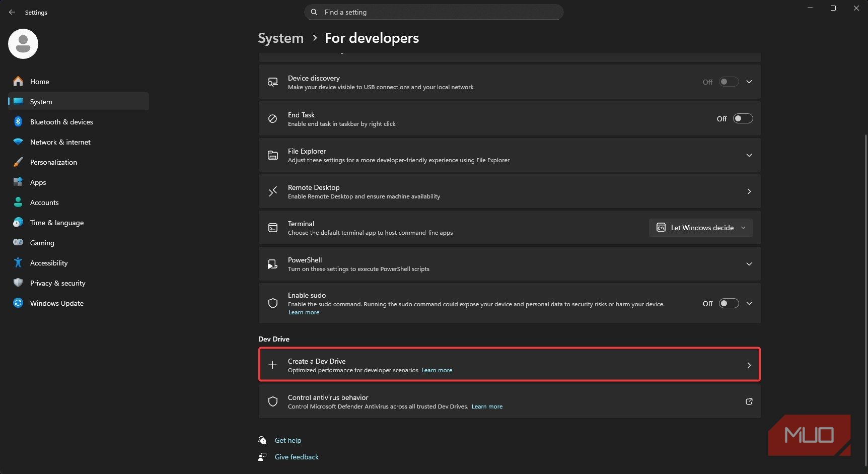Click the Network Wi-Fi icon

[x=18, y=142]
